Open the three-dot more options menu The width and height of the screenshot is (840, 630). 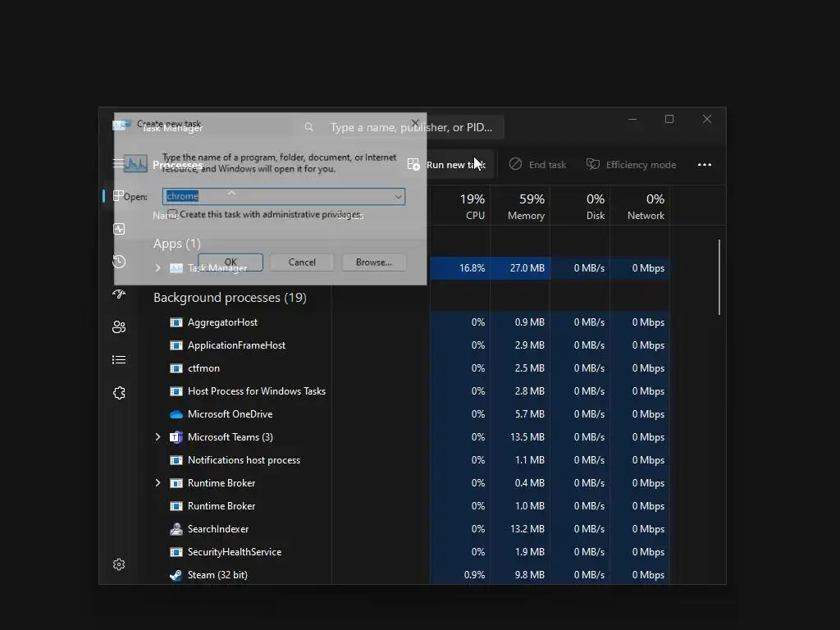(x=705, y=164)
